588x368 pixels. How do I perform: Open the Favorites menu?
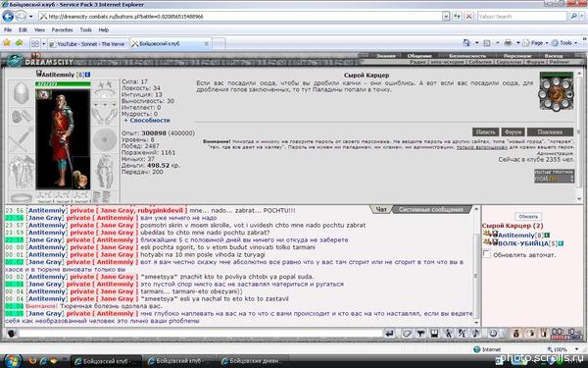coord(63,29)
